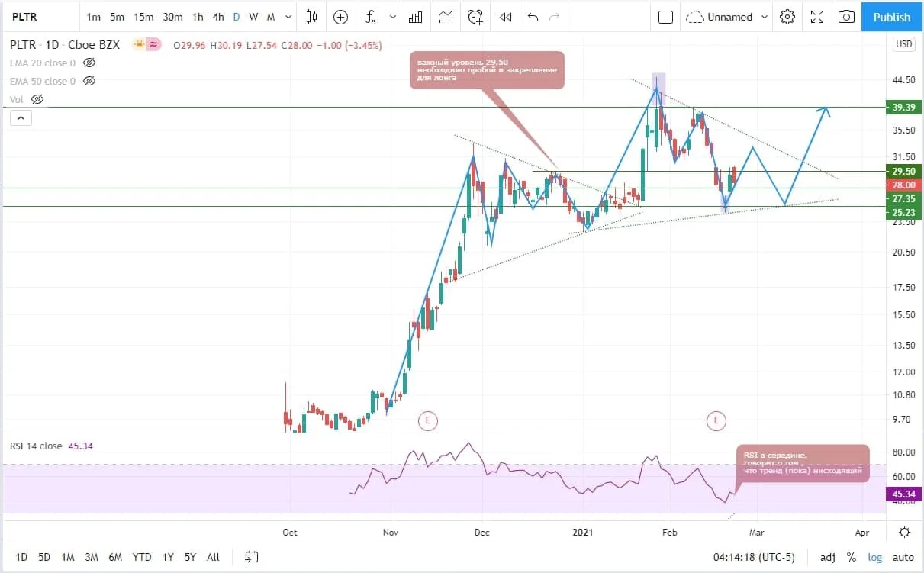The image size is (924, 573).
Task: Set range to 3M
Action: [x=92, y=557]
